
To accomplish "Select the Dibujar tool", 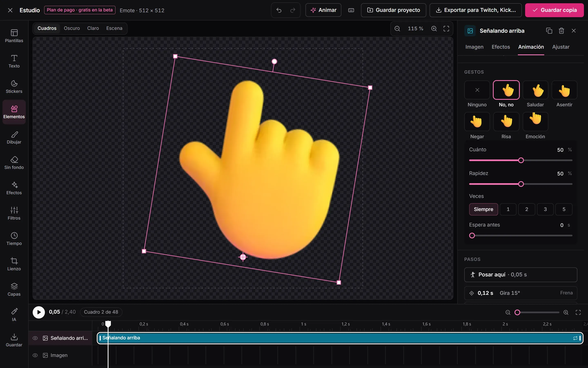I will 14,137.
